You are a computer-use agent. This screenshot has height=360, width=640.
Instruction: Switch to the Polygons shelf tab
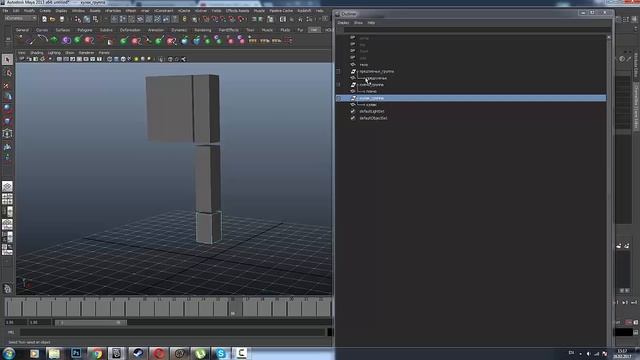84,30
